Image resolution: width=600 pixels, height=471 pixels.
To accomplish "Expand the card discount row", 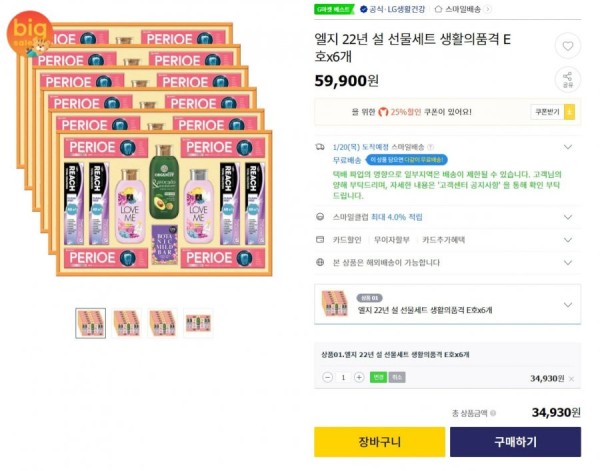I will pyautogui.click(x=447, y=240).
